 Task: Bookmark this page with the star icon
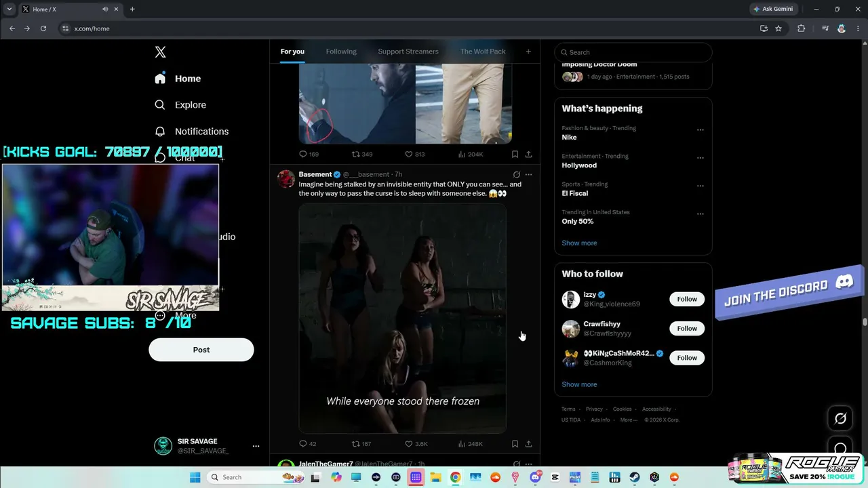tap(778, 28)
